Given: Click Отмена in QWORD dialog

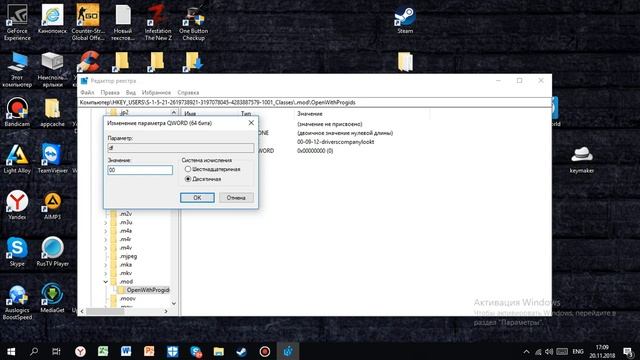Looking at the screenshot, I should tap(236, 198).
